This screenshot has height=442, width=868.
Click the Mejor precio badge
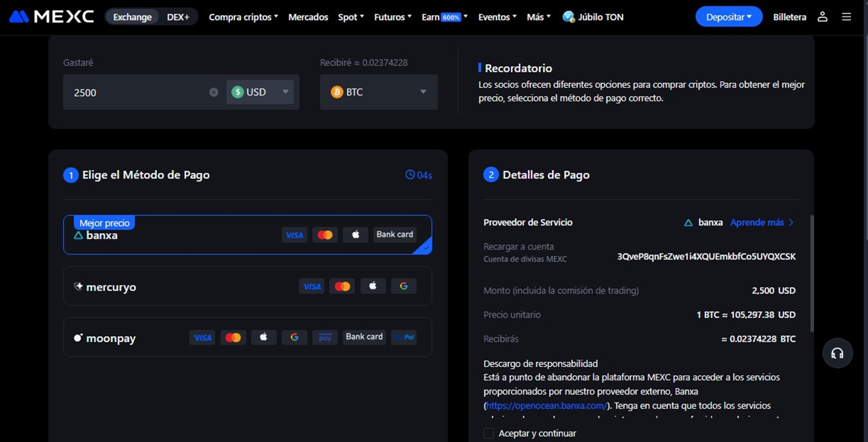pos(104,223)
